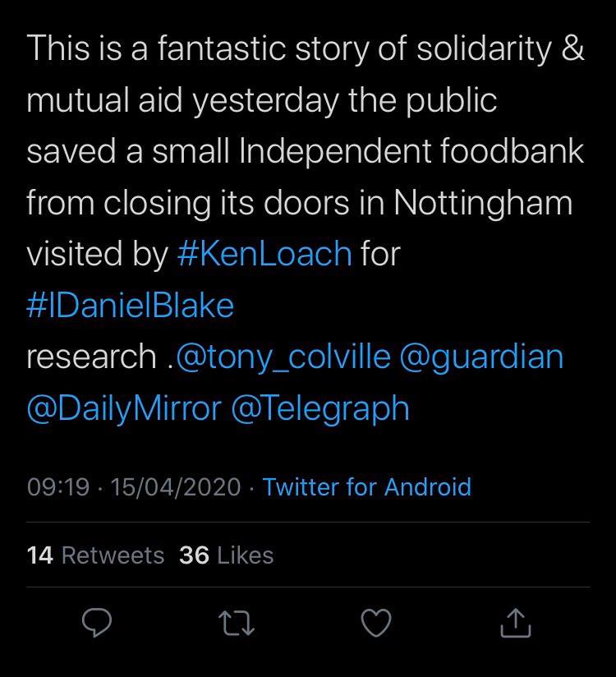Screen dimensions: 616x677
Task: Click the 15/04/2020 tweet date
Action: pos(176,487)
